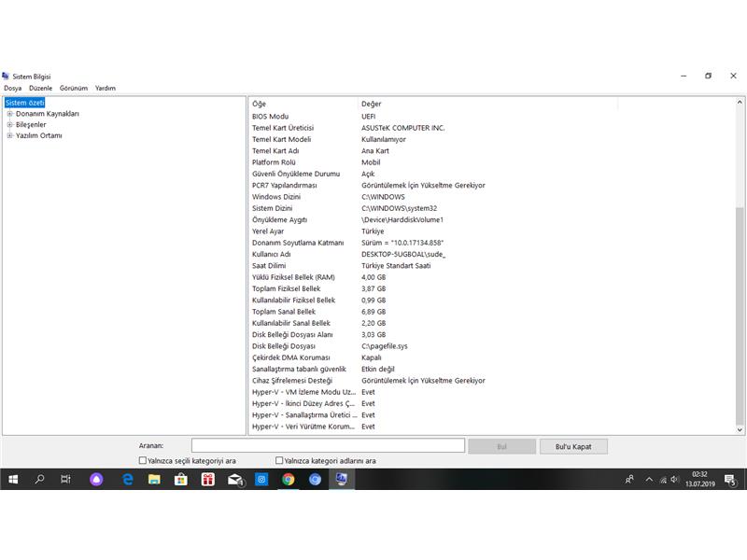
Task: Click the scroll down arrow of the list
Action: (740, 429)
